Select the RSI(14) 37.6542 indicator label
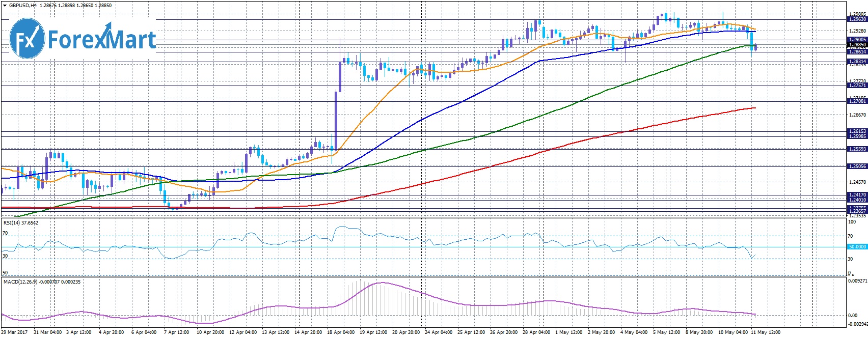The height and width of the screenshot is (338, 868). (x=21, y=222)
